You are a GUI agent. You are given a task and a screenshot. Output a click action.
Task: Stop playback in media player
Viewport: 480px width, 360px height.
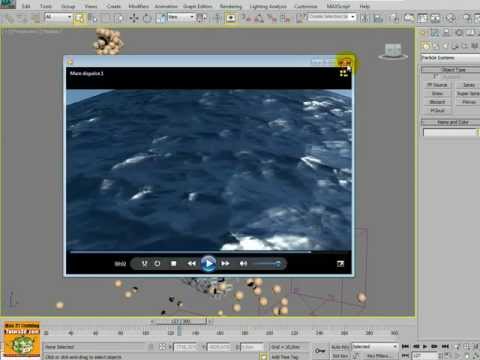click(173, 264)
